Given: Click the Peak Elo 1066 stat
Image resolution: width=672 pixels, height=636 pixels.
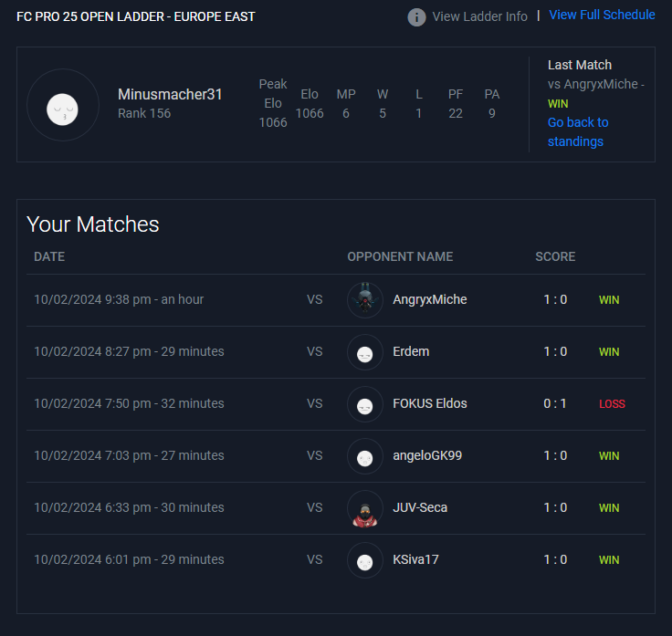Looking at the screenshot, I should [273, 103].
